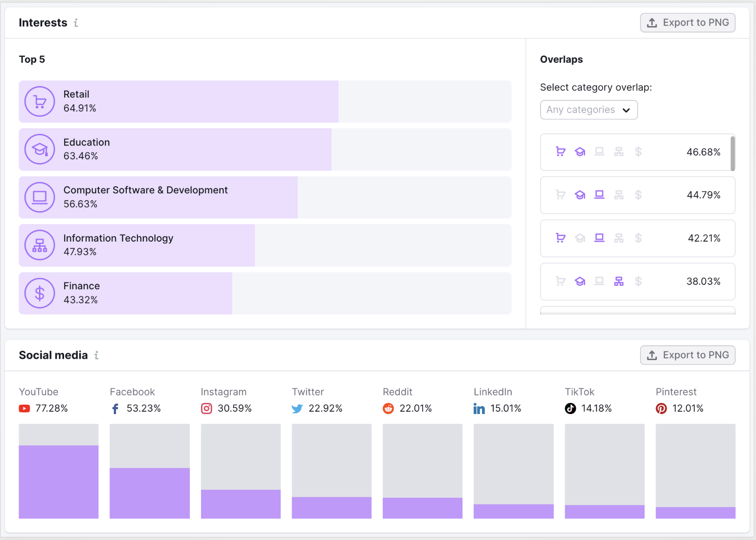This screenshot has height=540, width=756.
Task: Click the Facebook purple bar
Action: (150, 493)
